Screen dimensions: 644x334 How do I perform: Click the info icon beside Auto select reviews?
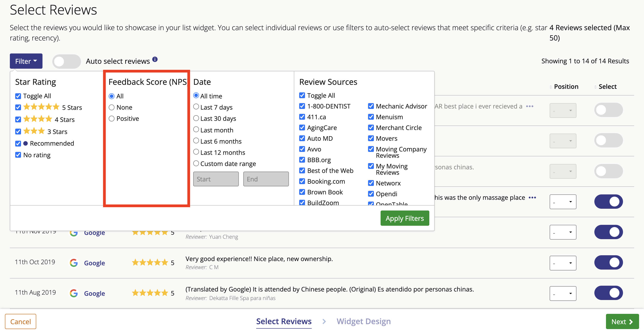155,59
